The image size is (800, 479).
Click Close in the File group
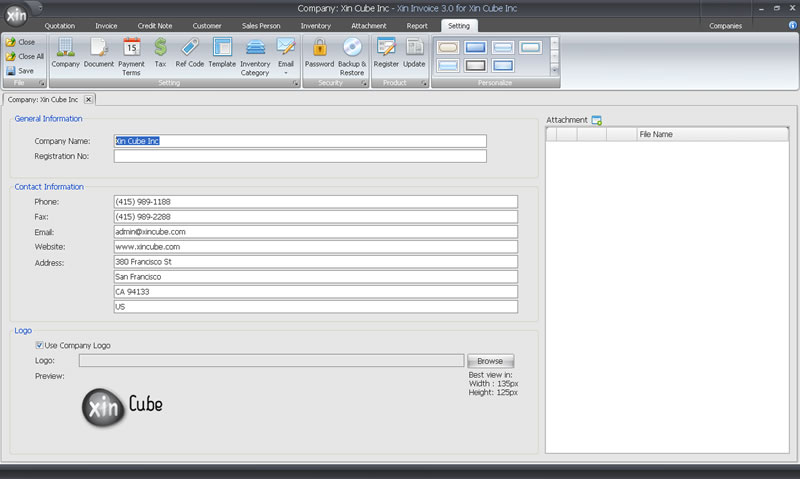(20, 42)
